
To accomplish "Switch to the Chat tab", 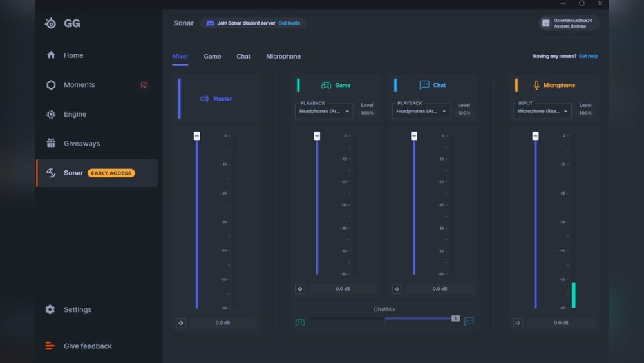I will (x=243, y=56).
